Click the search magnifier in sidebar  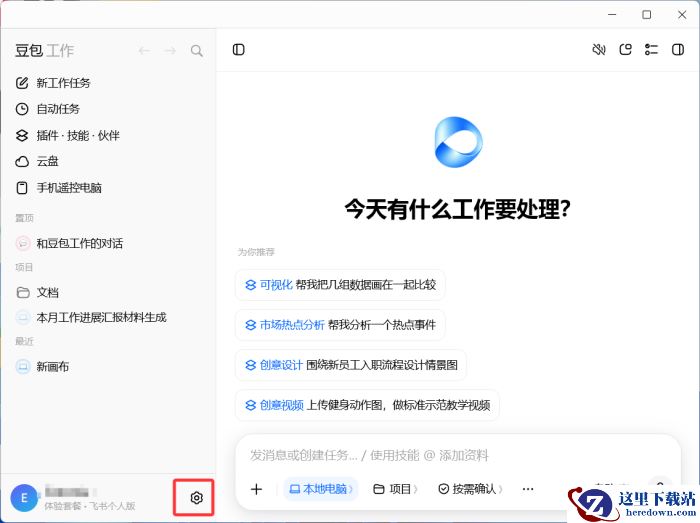tap(196, 50)
